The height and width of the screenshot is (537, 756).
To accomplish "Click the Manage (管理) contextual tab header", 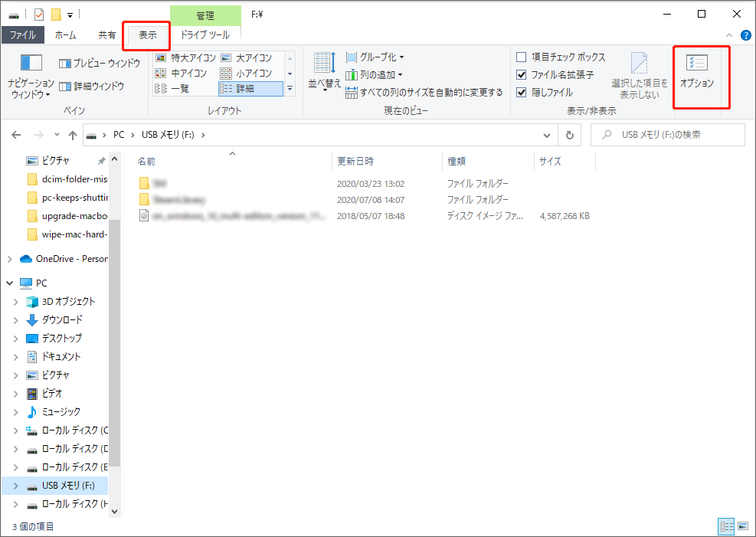I will [x=205, y=15].
